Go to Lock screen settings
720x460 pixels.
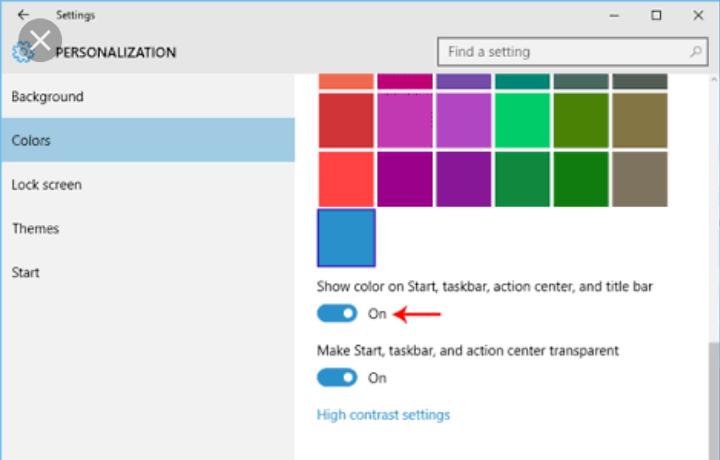pos(47,185)
